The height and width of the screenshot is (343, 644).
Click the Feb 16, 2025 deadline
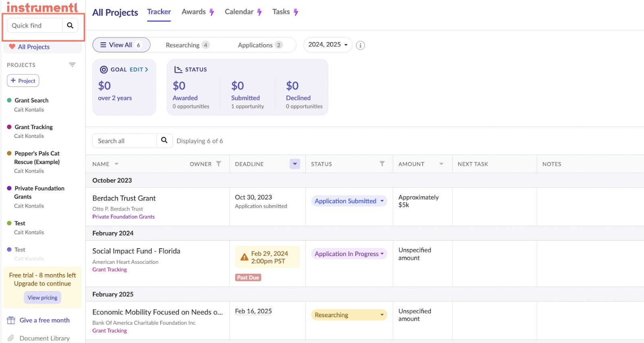pyautogui.click(x=253, y=311)
